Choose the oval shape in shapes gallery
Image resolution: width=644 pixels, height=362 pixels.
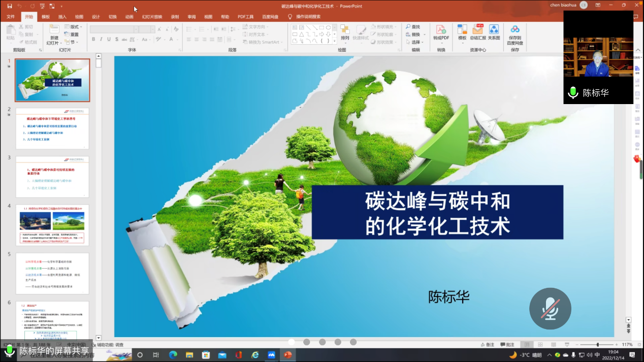point(328,27)
